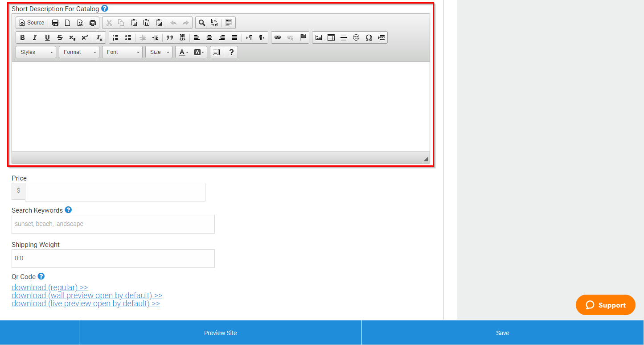Insert an image into description
644x345 pixels.
click(x=318, y=37)
